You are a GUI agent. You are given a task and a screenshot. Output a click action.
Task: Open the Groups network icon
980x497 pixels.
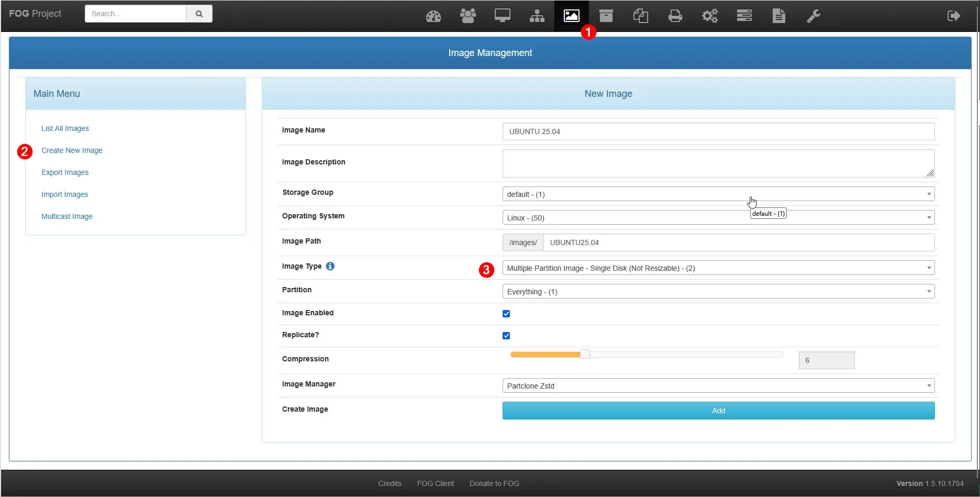537,16
